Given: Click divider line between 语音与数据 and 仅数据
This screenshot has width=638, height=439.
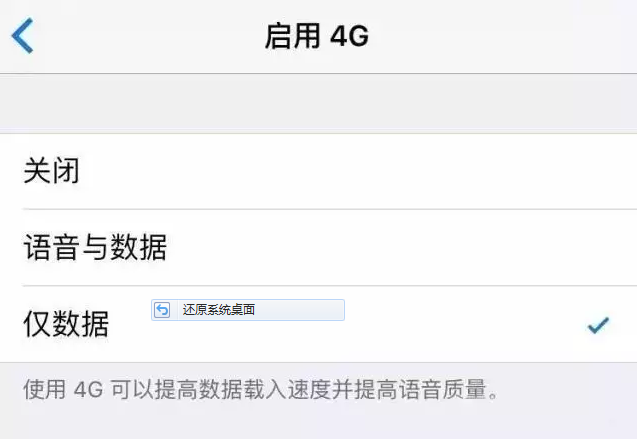Looking at the screenshot, I should click(330, 286).
